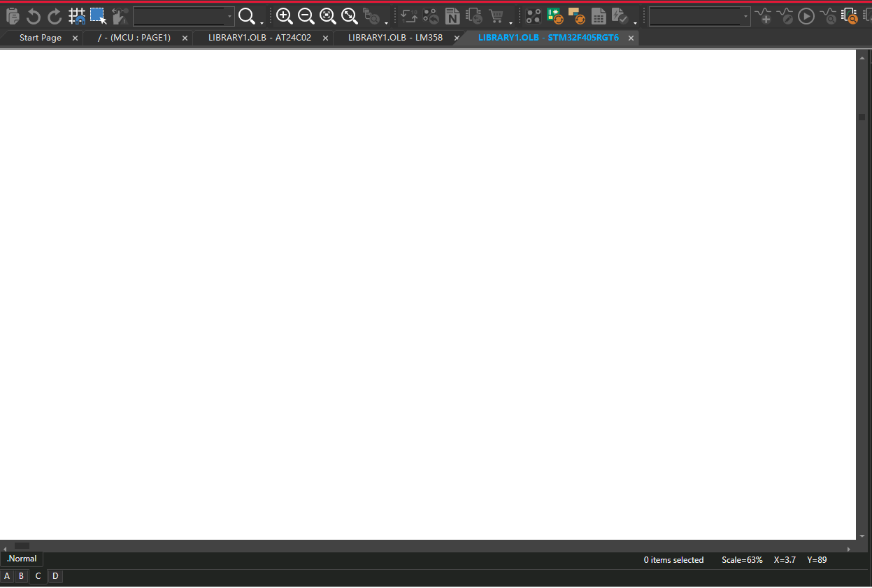872x588 pixels.
Task: Click horizontal scrollbar left arrow
Action: (5, 549)
